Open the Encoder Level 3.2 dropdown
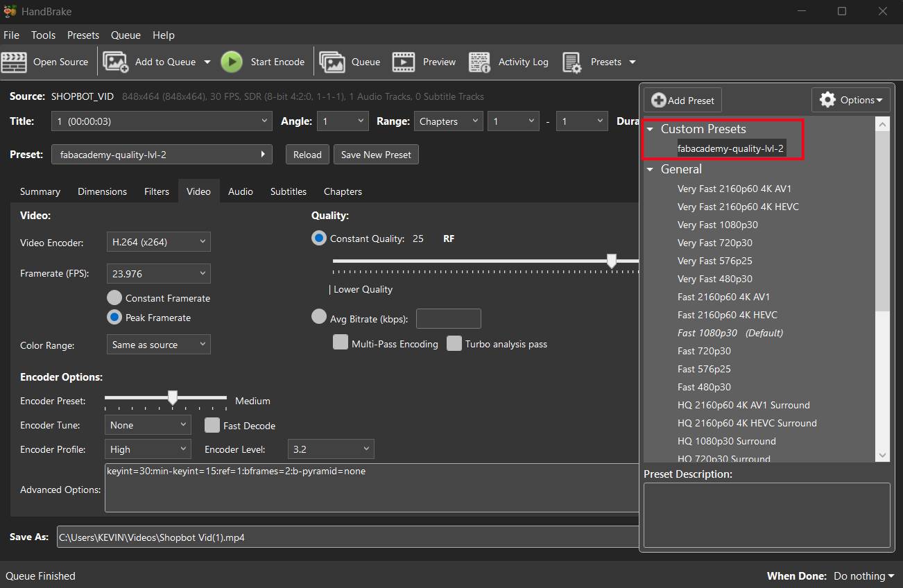Viewport: 903px width, 588px height. pyautogui.click(x=331, y=449)
